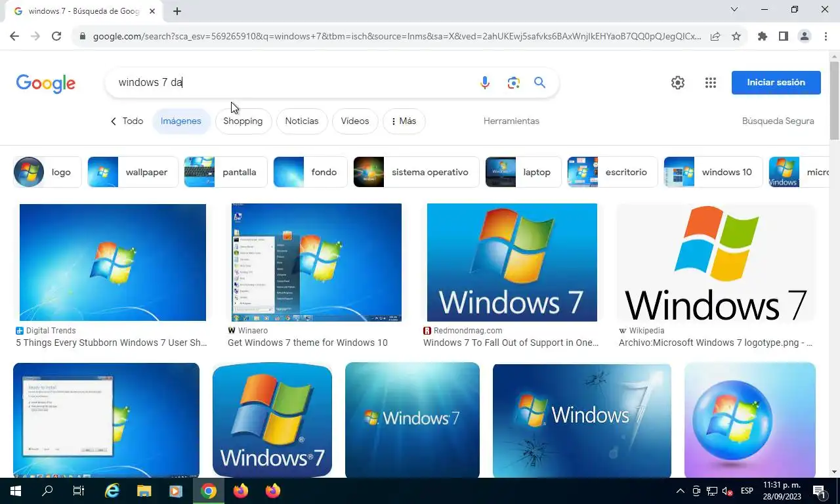Go back to Todo results
The width and height of the screenshot is (840, 504).
pos(127,121)
